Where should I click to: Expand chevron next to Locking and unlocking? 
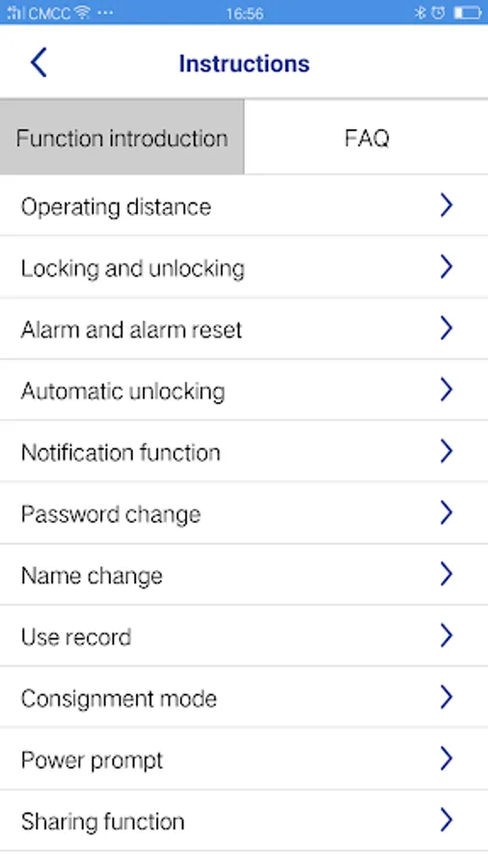coord(447,267)
